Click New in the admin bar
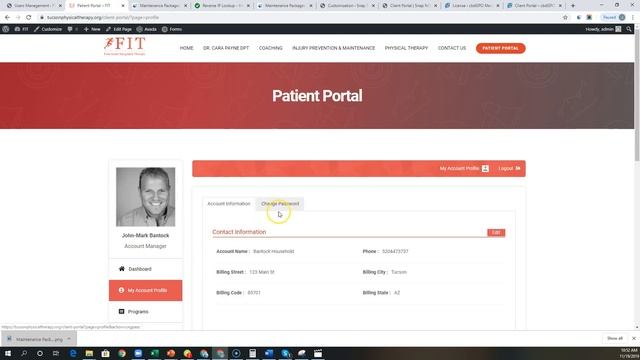The height and width of the screenshot is (360, 640). pos(92,29)
